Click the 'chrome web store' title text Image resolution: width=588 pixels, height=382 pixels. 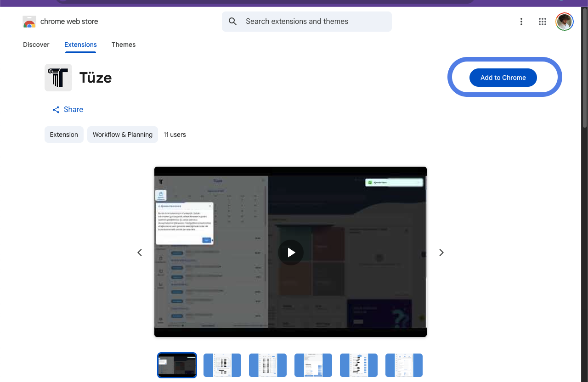(x=69, y=22)
